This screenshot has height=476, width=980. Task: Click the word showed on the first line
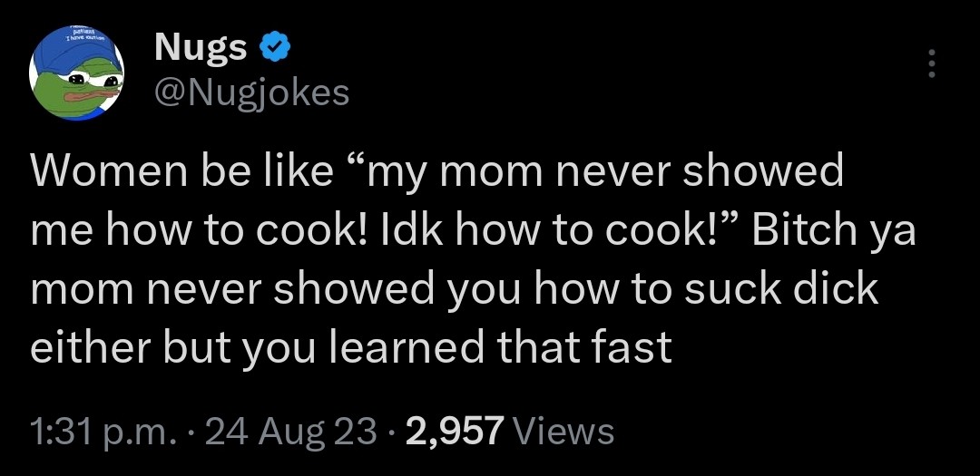(x=762, y=173)
